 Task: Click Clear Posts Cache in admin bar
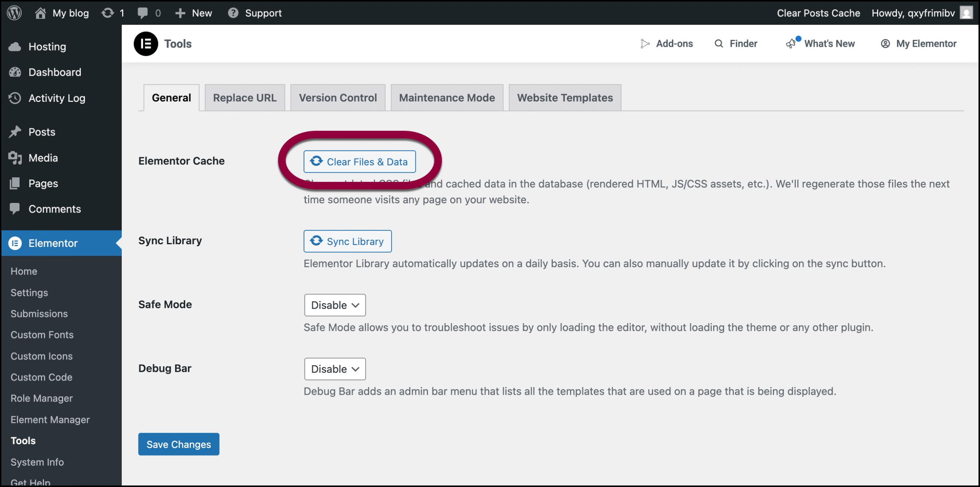click(818, 13)
